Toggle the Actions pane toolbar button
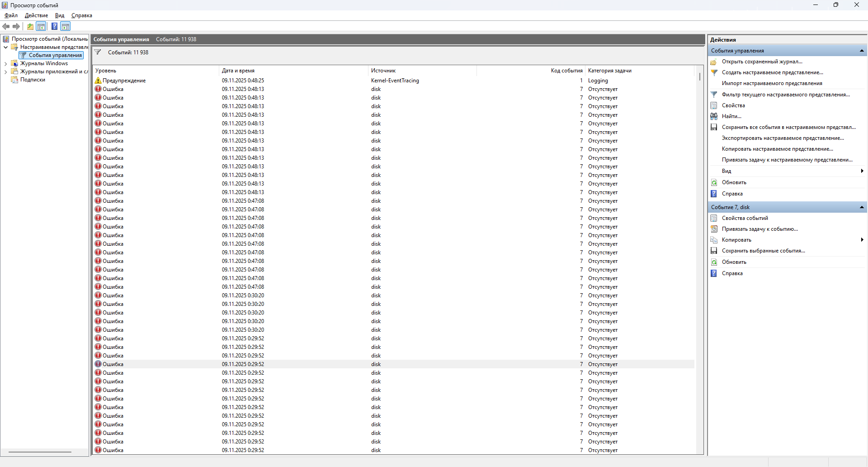 66,26
